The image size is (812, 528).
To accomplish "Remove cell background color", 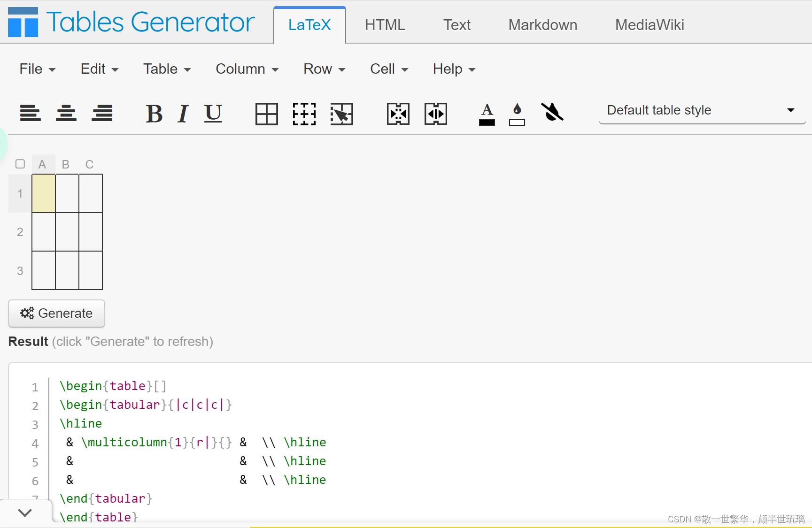I will tap(552, 112).
